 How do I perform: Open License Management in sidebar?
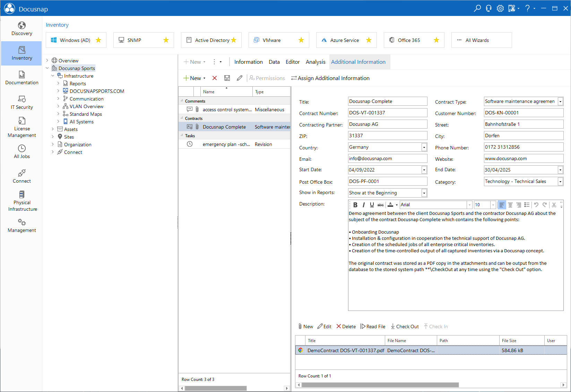pos(21,127)
